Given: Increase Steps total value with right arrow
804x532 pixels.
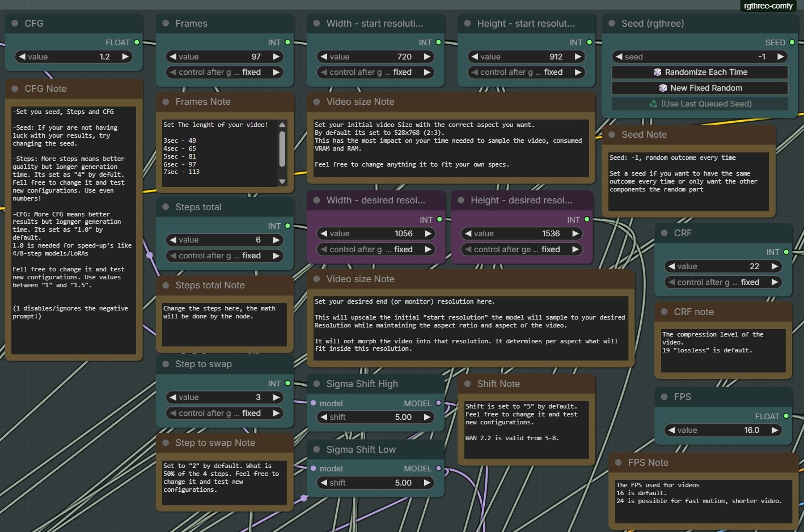Looking at the screenshot, I should coord(276,240).
